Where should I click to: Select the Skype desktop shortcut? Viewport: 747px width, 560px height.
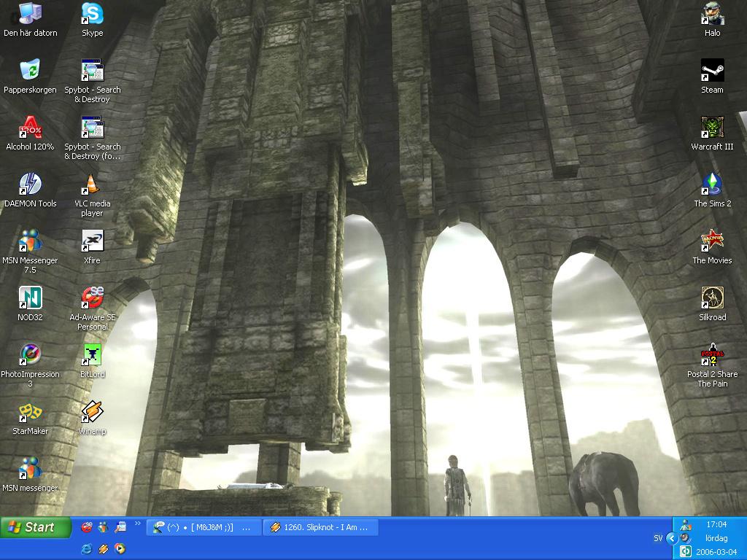(92, 20)
